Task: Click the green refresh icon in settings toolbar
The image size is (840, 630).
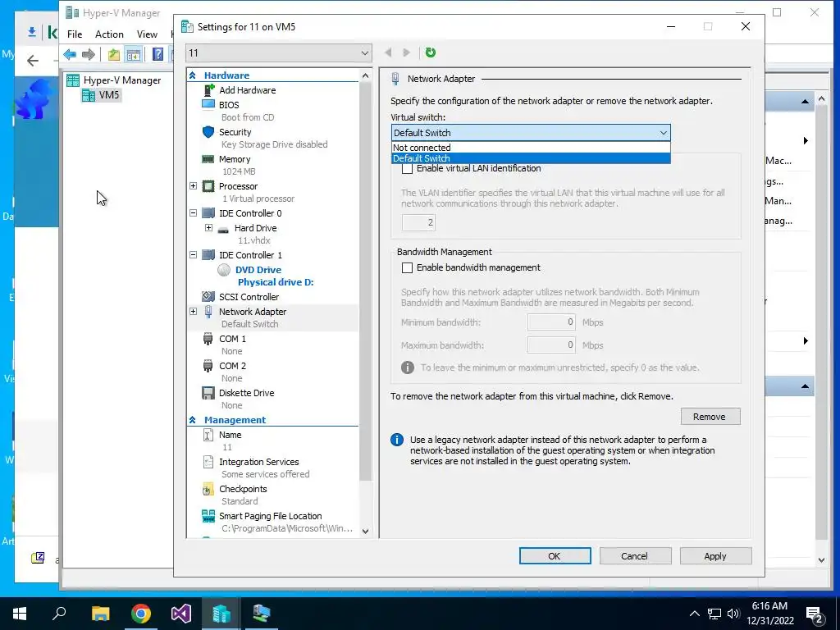Action: pos(430,52)
